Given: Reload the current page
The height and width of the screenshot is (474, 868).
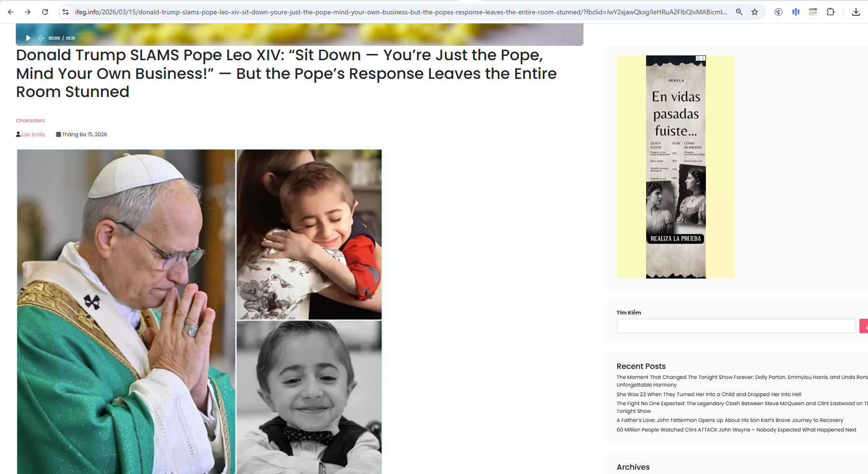Looking at the screenshot, I should [x=45, y=12].
